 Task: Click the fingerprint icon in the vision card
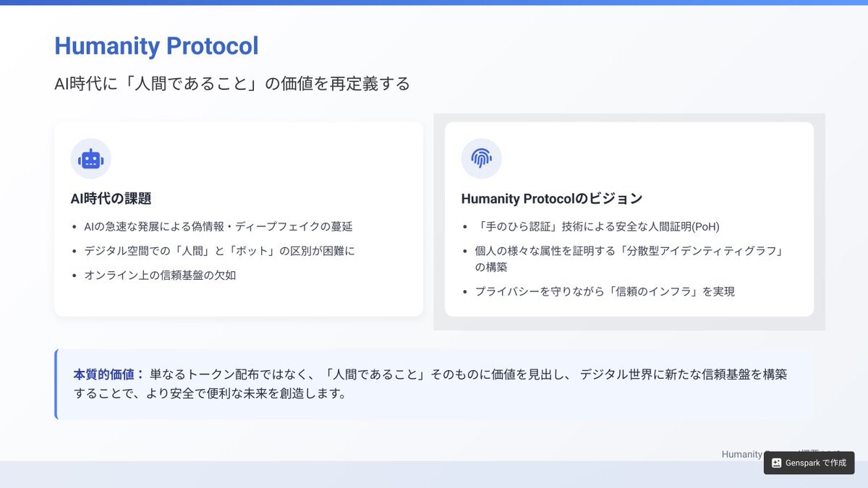pos(481,158)
